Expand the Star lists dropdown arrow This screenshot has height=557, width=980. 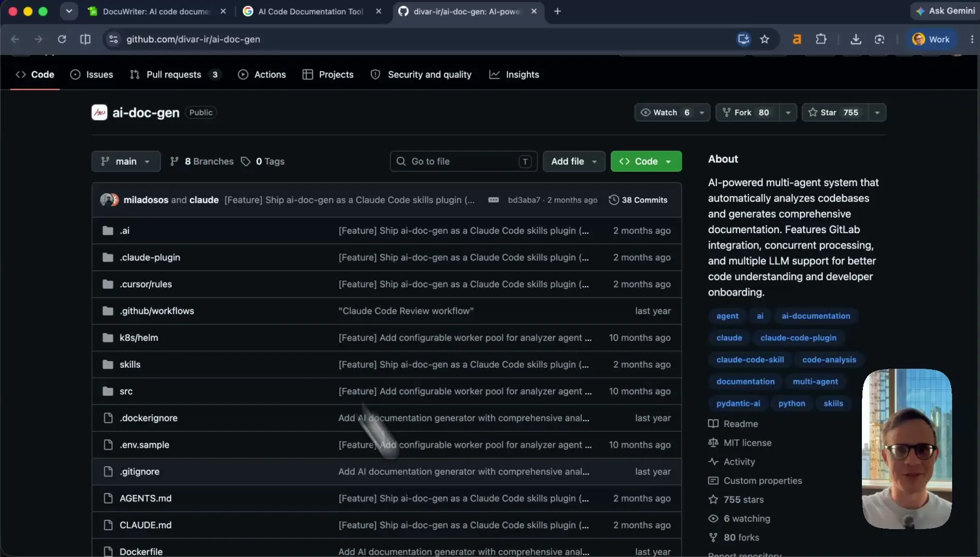click(877, 112)
